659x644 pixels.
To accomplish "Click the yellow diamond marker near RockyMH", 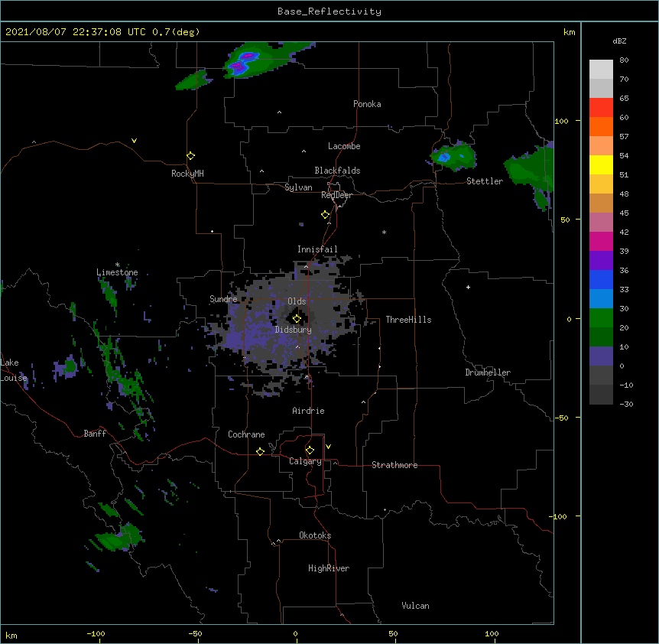I will (191, 156).
